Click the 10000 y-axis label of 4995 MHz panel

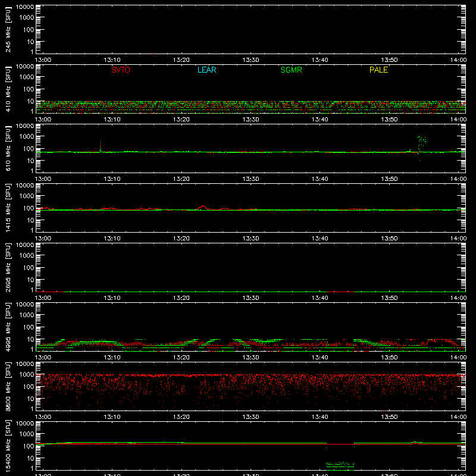[x=25, y=305]
